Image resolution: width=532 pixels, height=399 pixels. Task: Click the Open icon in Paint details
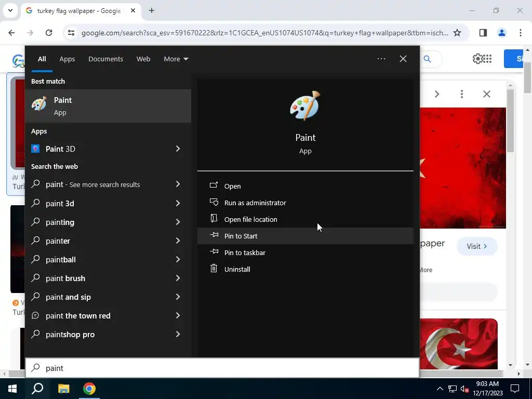[214, 185]
